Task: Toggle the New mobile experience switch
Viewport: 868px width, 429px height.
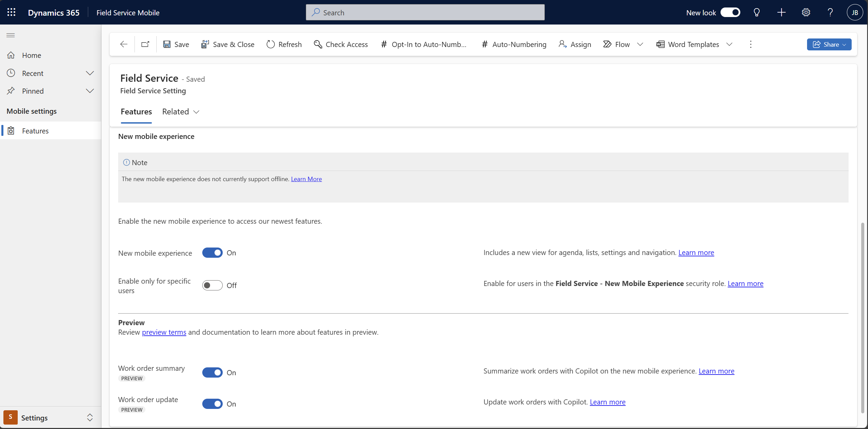Action: pyautogui.click(x=212, y=252)
